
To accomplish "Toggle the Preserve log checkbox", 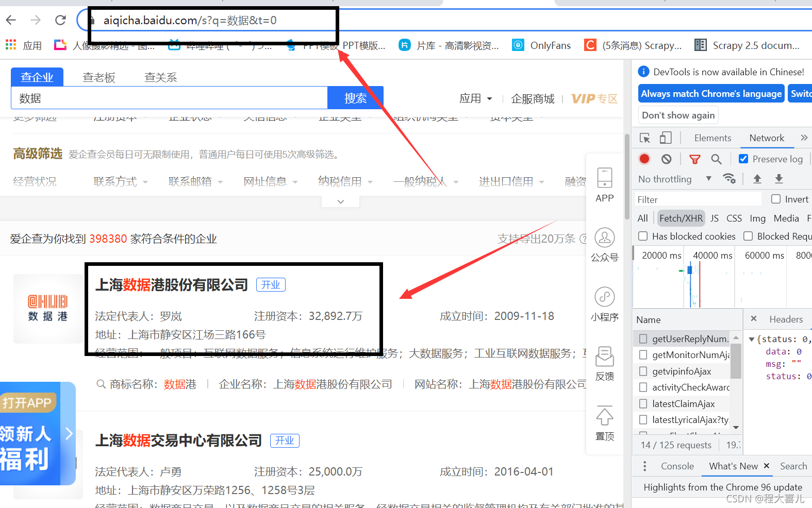I will 743,159.
